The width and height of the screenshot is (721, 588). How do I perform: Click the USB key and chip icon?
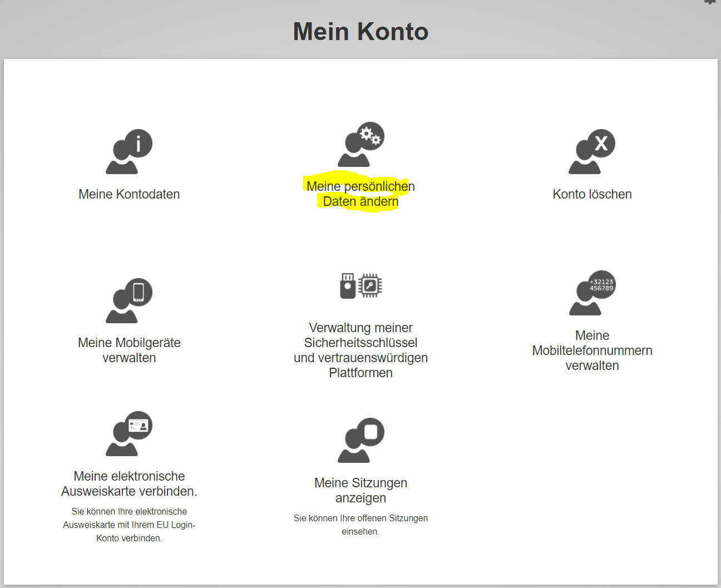click(360, 286)
